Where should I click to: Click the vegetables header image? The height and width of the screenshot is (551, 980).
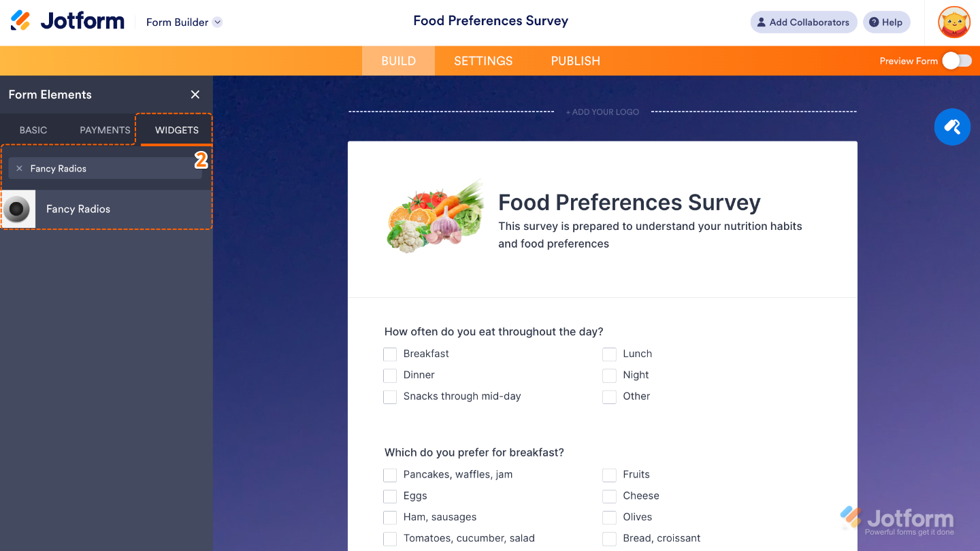[x=436, y=217]
